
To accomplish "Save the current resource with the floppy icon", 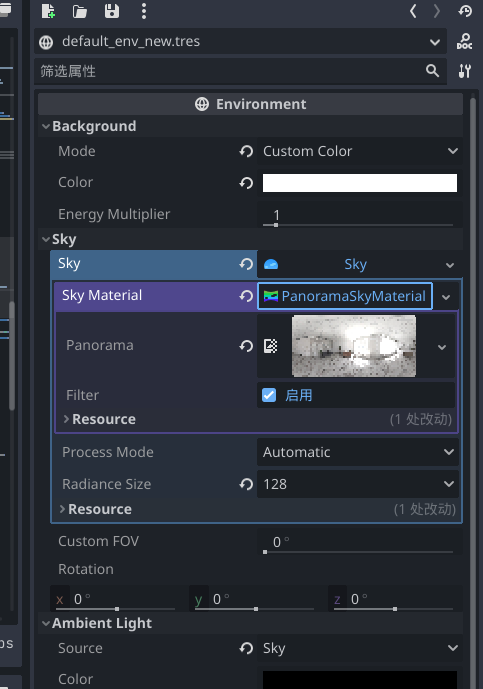I will (x=112, y=11).
